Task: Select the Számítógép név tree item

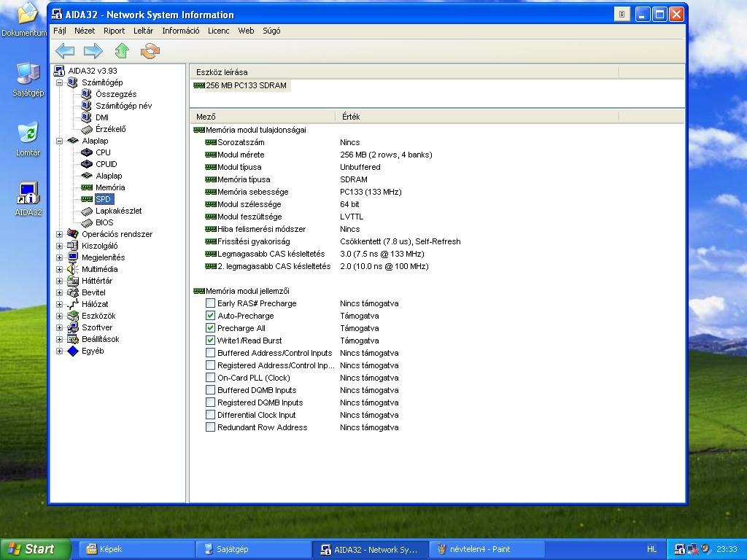Action: (123, 106)
